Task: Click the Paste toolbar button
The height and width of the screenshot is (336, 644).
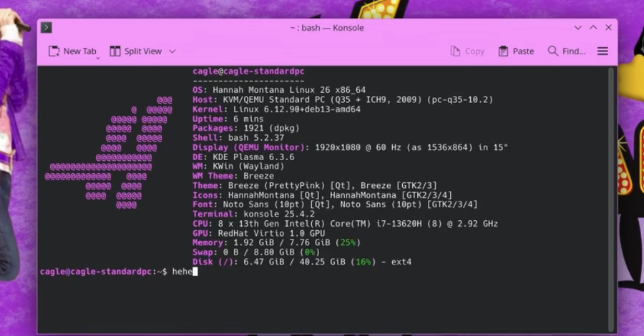Action: (516, 51)
